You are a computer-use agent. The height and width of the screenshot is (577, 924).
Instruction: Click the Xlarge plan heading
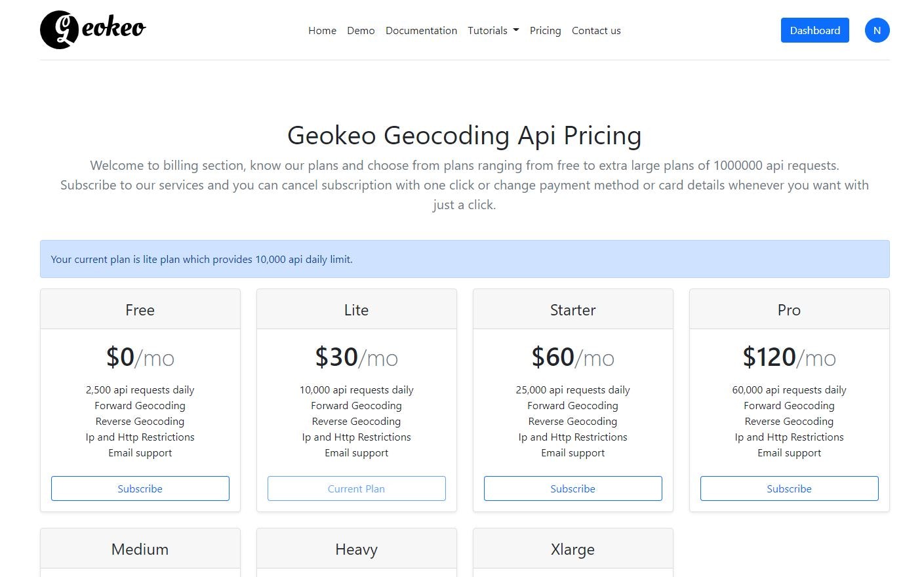click(x=572, y=549)
